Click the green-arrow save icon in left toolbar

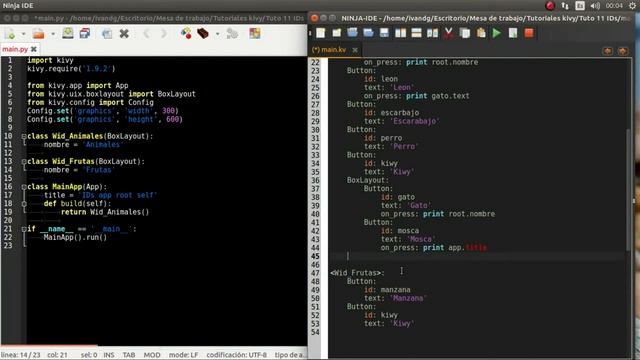pos(68,33)
